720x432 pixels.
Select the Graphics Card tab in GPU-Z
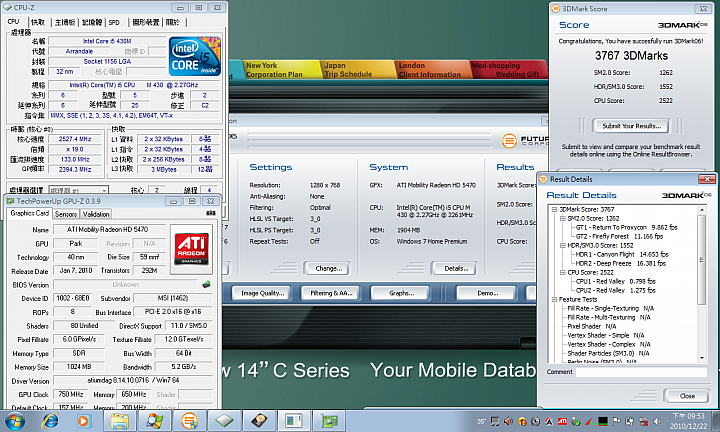coord(30,213)
